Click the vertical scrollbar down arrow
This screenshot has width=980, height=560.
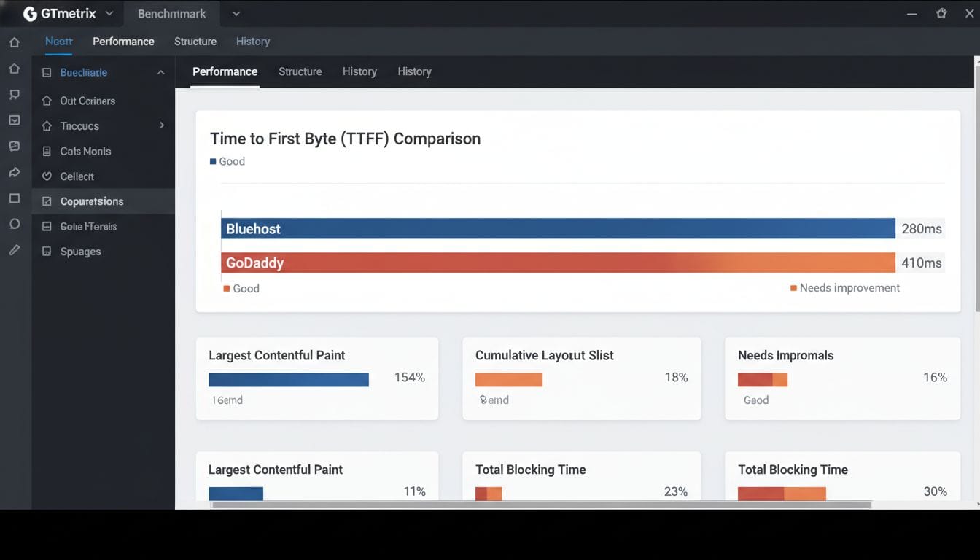(x=976, y=503)
